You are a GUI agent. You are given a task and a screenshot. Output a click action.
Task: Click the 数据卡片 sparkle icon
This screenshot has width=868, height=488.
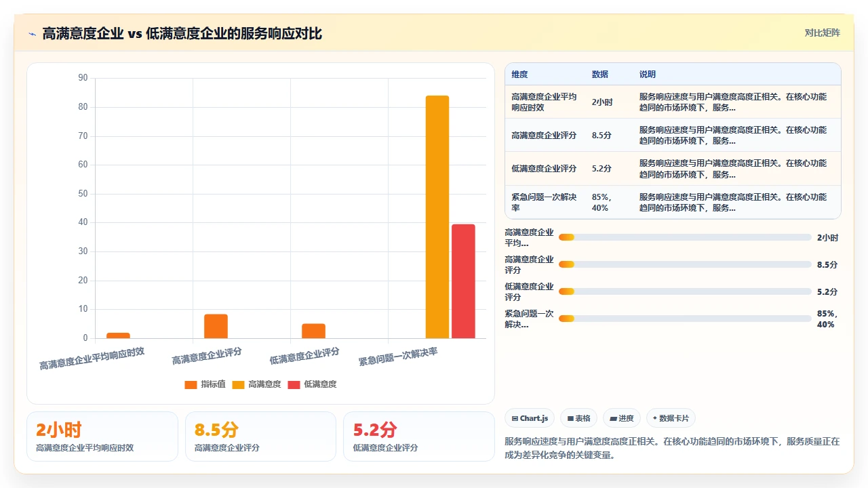pyautogui.click(x=655, y=419)
